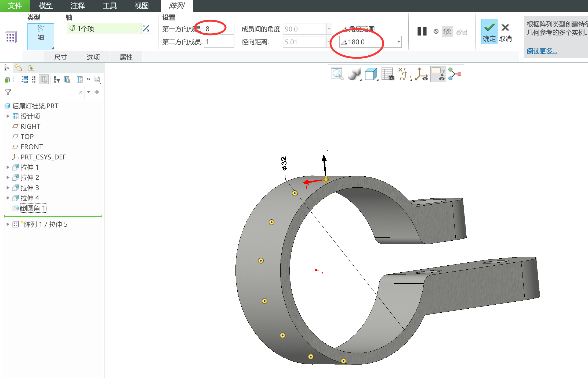Select 倒圆角 1 in model tree
Screen dimensions: 588x378
tap(33, 208)
